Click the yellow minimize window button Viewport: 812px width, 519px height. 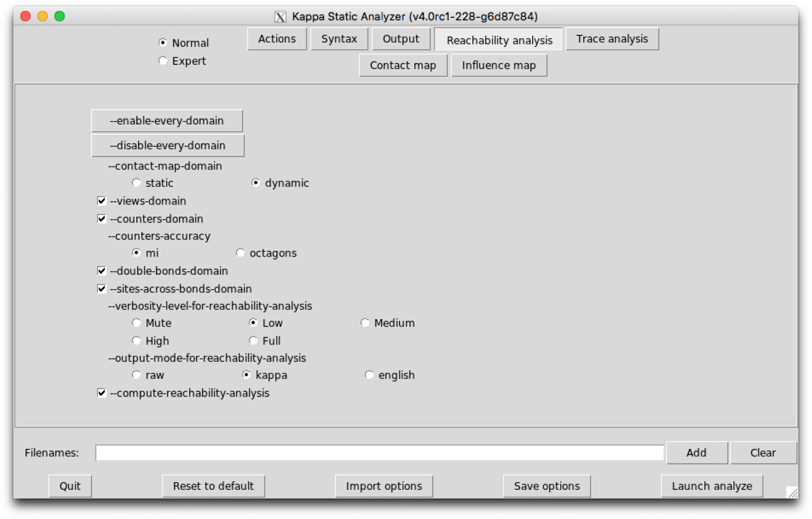[43, 16]
